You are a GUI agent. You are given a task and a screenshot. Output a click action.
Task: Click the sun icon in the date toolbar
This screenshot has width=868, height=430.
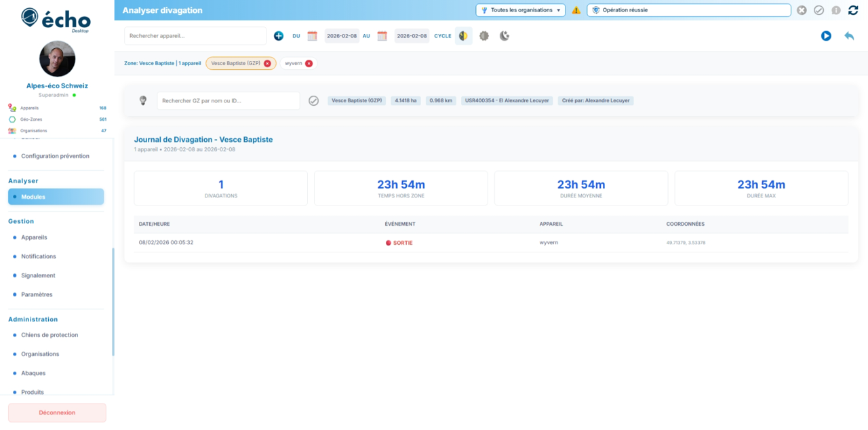484,35
